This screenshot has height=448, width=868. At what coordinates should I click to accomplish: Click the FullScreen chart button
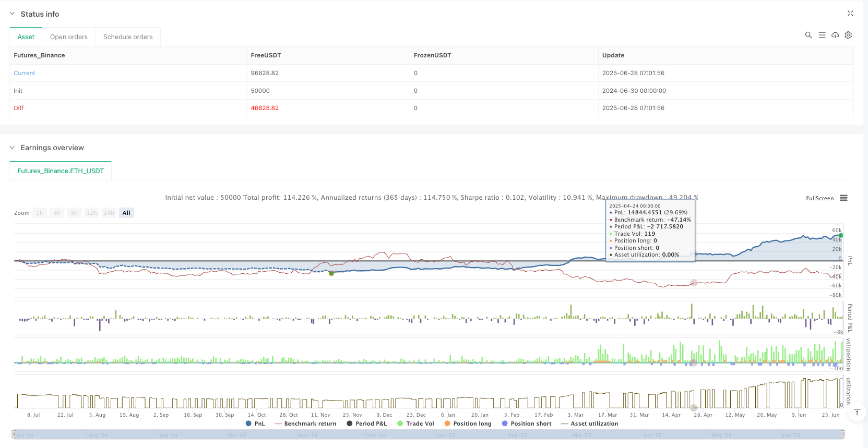pos(819,198)
